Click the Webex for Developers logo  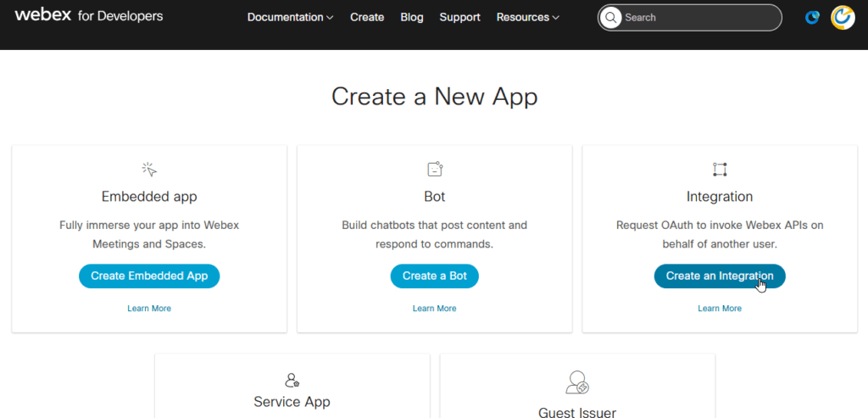88,16
